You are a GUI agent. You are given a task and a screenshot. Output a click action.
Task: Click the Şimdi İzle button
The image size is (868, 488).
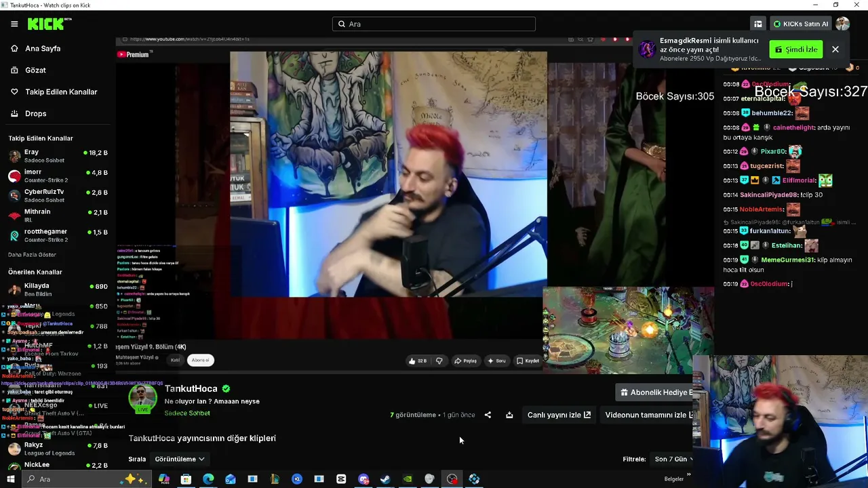click(x=796, y=49)
